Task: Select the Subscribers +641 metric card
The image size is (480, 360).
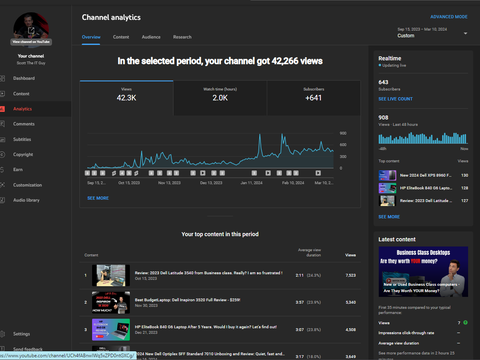Action: (x=314, y=98)
